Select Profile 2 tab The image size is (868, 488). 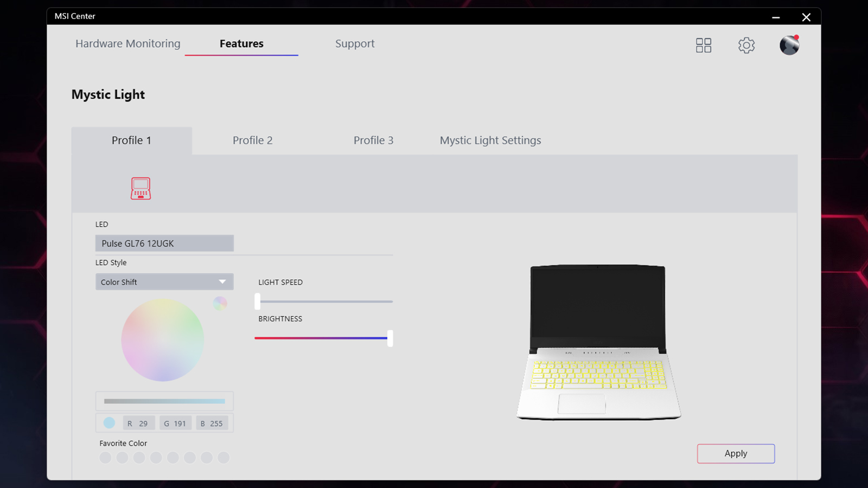click(x=253, y=140)
